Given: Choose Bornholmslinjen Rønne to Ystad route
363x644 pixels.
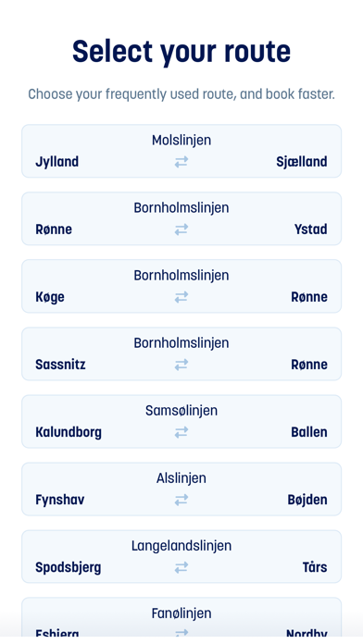Looking at the screenshot, I should 181,218.
